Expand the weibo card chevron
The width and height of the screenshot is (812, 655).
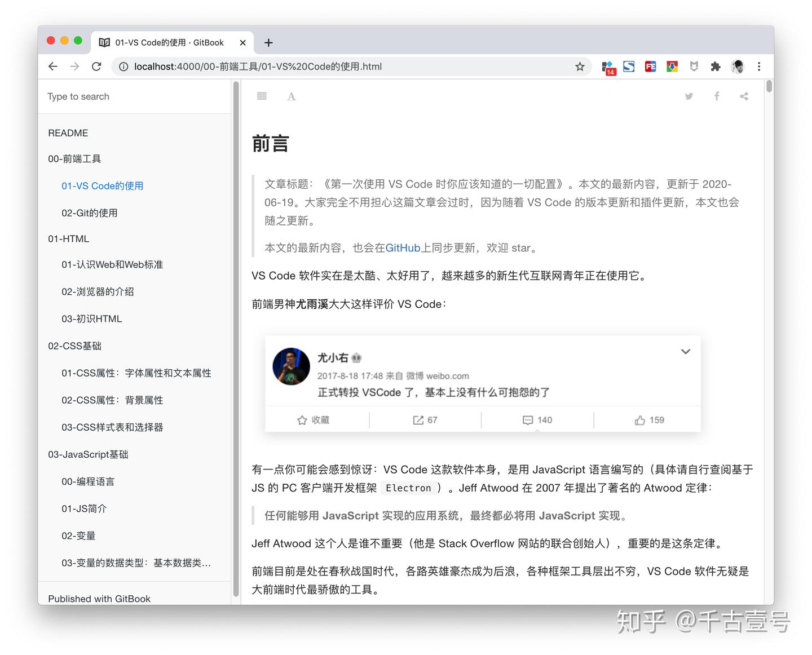pos(685,351)
